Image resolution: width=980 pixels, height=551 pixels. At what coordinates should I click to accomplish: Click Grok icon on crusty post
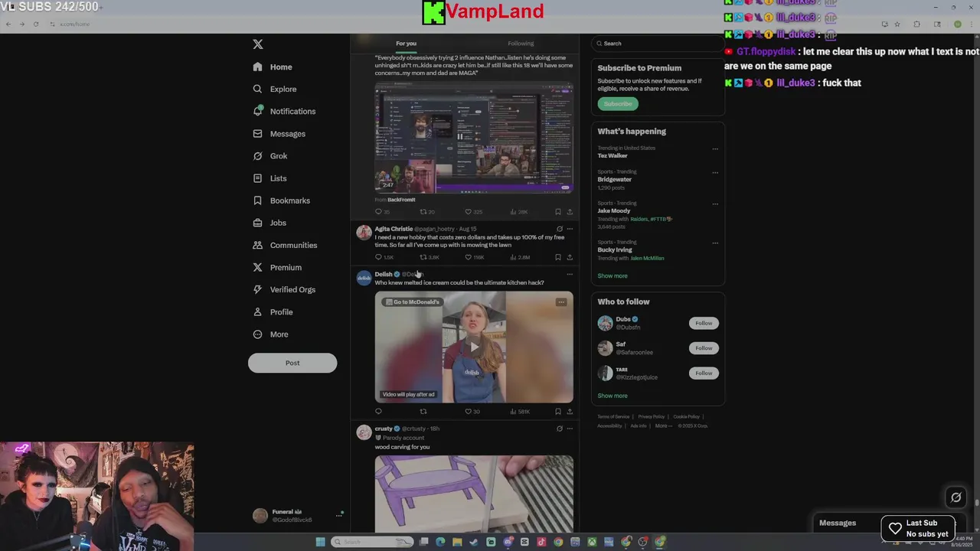[x=560, y=429]
